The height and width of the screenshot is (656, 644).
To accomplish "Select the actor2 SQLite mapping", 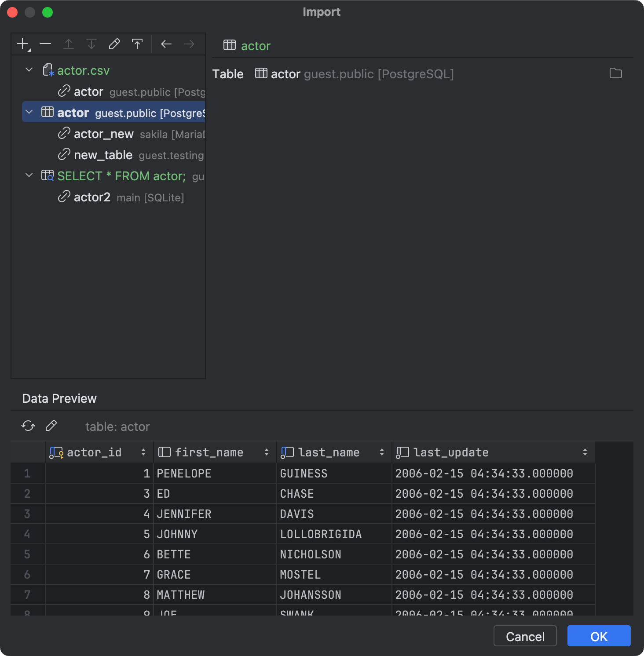I will click(92, 197).
